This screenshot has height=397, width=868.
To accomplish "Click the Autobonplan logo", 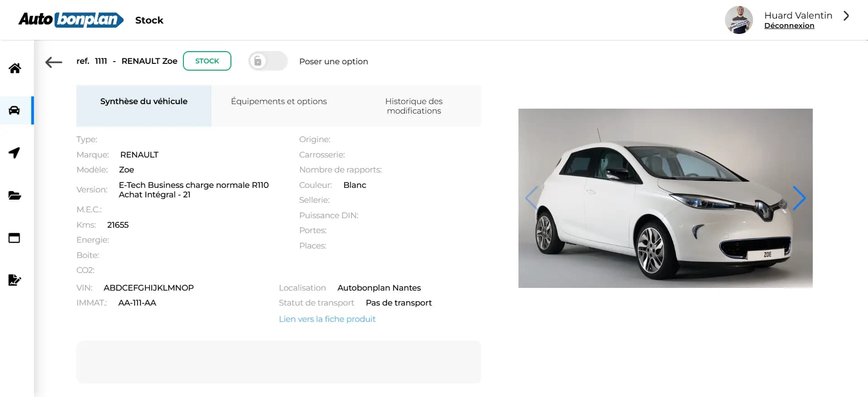I will 71,19.
